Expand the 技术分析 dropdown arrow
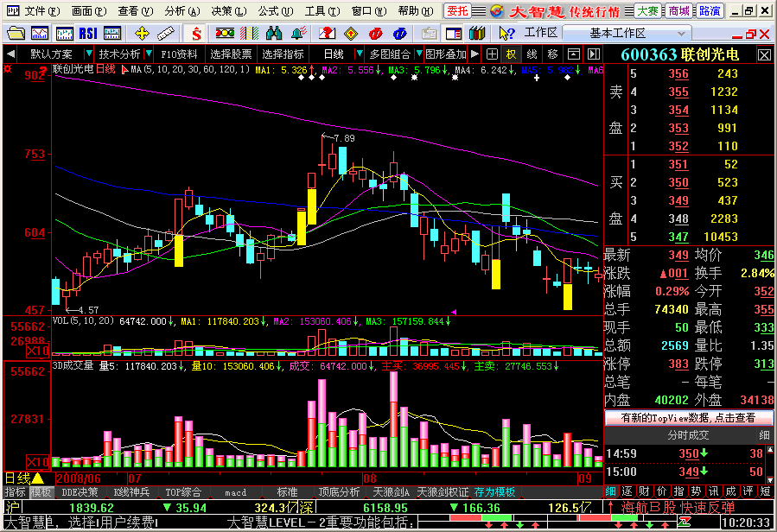 [148, 54]
